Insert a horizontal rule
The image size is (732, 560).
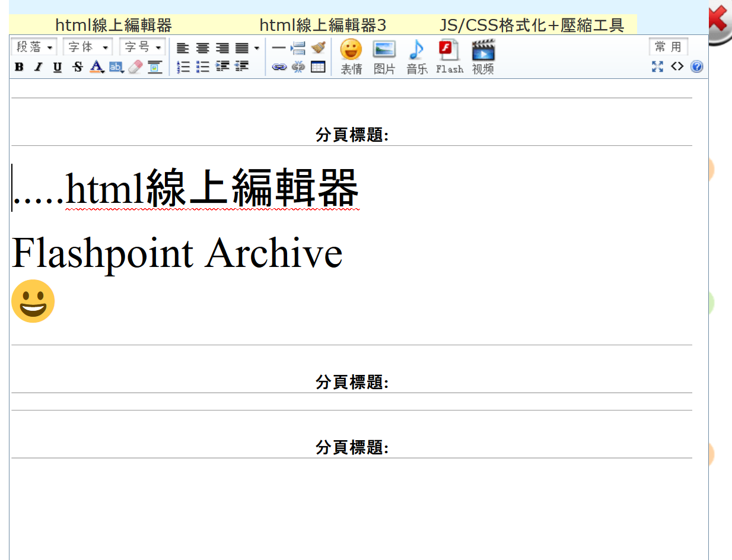pyautogui.click(x=279, y=48)
